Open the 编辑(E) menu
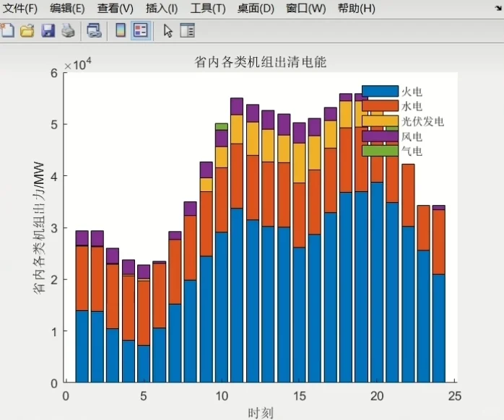Viewport: 504px width, 420px height. point(67,9)
